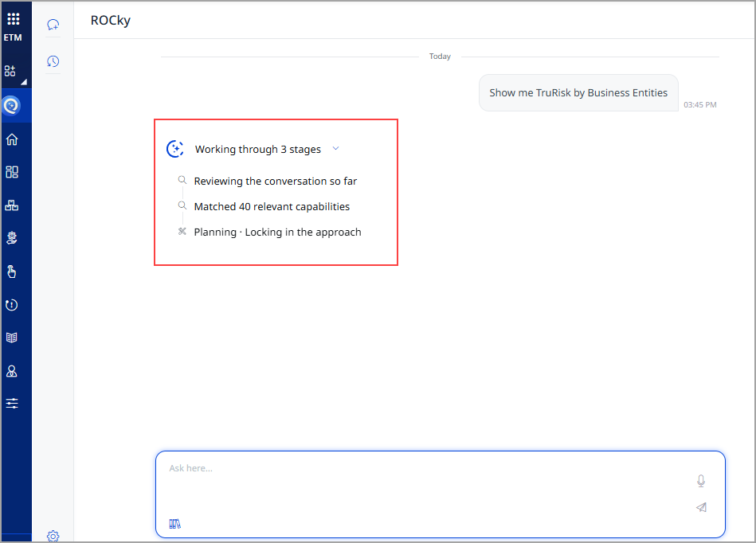Click Working through 3 stages text
Screen dimensions: 756x543
(x=258, y=150)
